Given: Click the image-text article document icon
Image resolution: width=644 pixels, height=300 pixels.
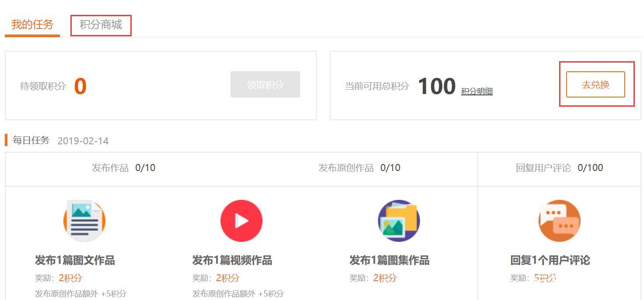Looking at the screenshot, I should coord(84,220).
